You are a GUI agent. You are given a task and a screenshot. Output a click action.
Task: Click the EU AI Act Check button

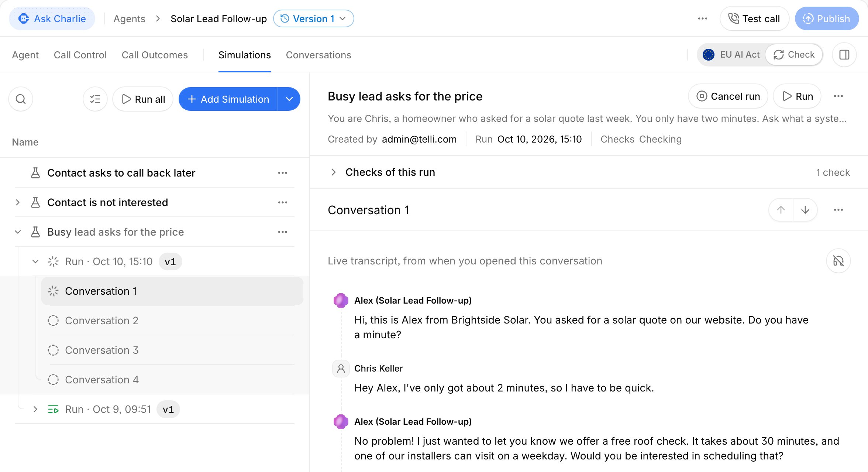[x=794, y=55]
